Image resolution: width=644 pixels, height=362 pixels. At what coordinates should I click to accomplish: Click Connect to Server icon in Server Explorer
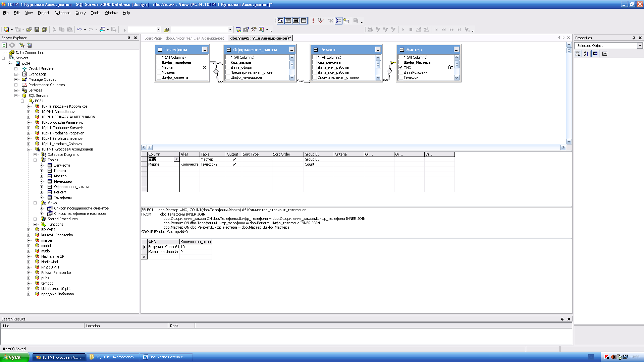click(x=30, y=45)
